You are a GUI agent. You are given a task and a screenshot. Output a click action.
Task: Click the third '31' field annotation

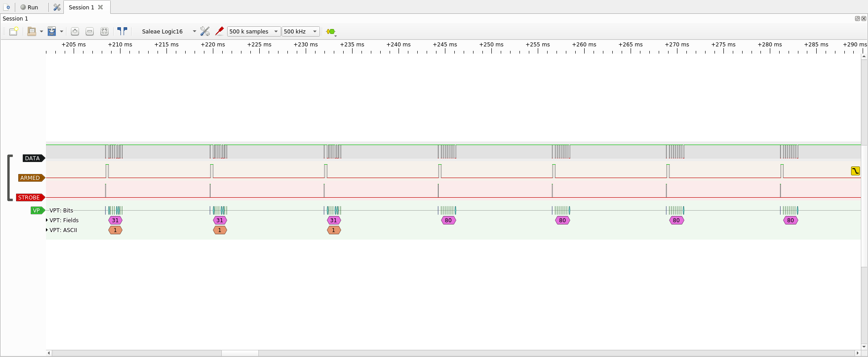[x=333, y=220]
